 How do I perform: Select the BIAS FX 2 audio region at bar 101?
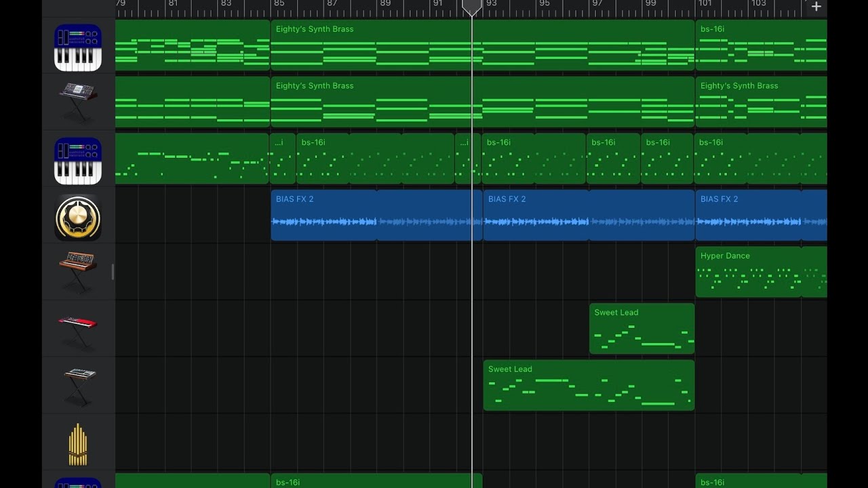coord(761,215)
